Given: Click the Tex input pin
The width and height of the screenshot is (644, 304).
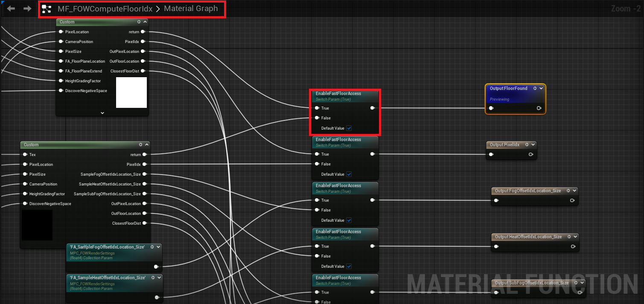Looking at the screenshot, I should click(x=25, y=155).
